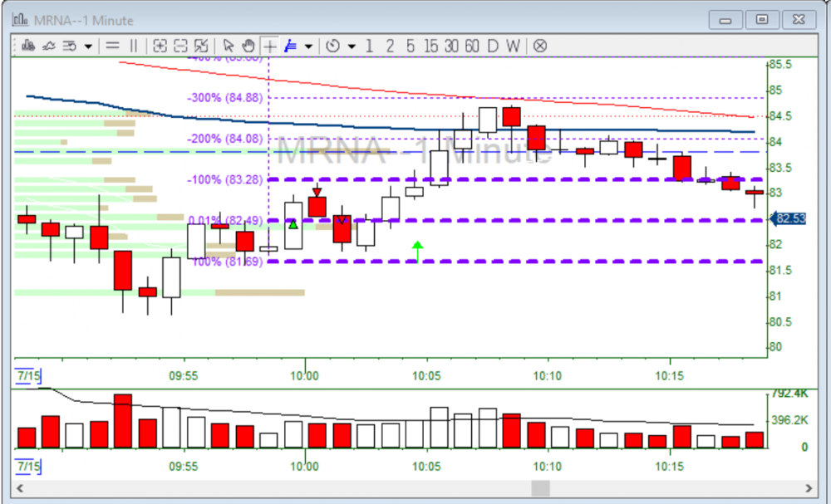Toggle the vertical lines display button
This screenshot has height=504, width=831.
[133, 46]
